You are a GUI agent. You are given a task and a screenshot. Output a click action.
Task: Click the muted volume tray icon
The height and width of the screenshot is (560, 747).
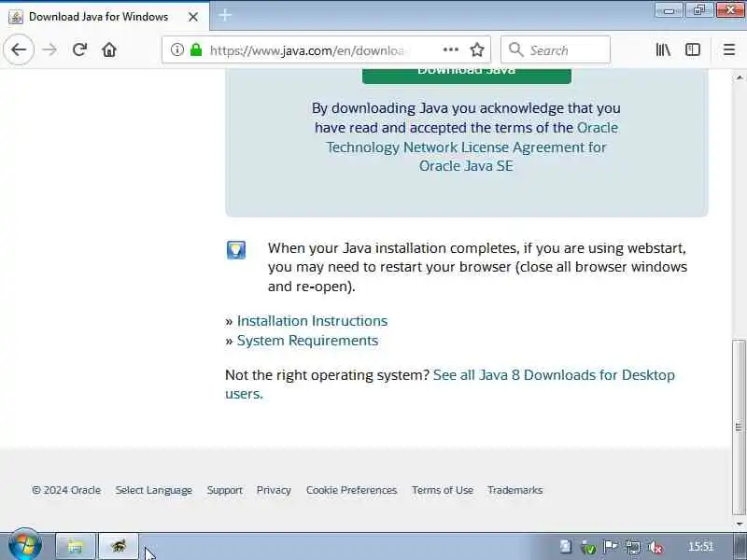pyautogui.click(x=655, y=547)
